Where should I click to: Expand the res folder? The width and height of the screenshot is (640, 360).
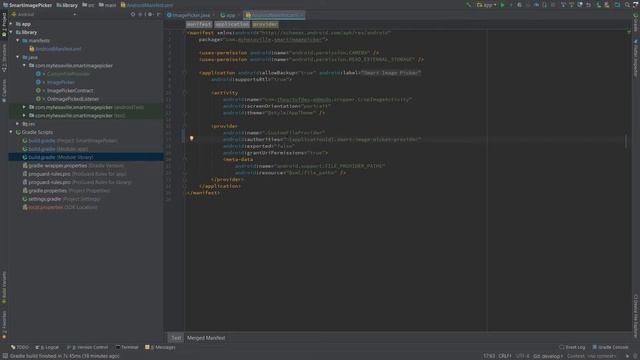click(x=18, y=124)
